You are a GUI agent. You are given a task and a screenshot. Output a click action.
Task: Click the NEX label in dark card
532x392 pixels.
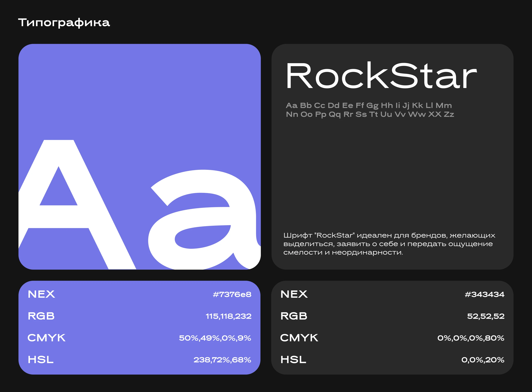[x=294, y=294]
